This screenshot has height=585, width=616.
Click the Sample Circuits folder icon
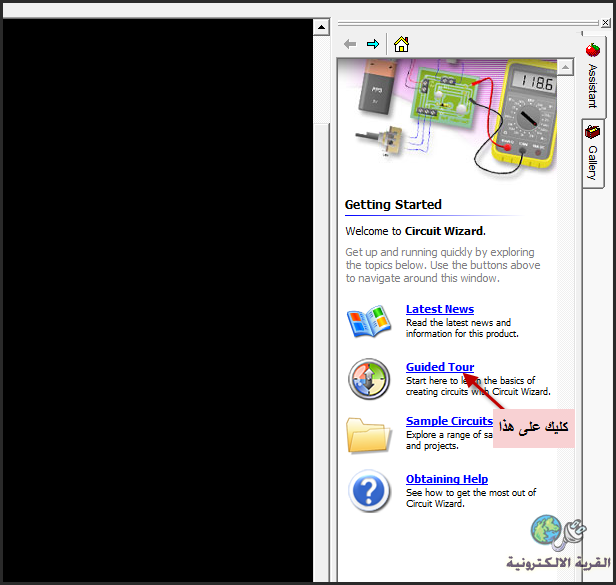368,435
